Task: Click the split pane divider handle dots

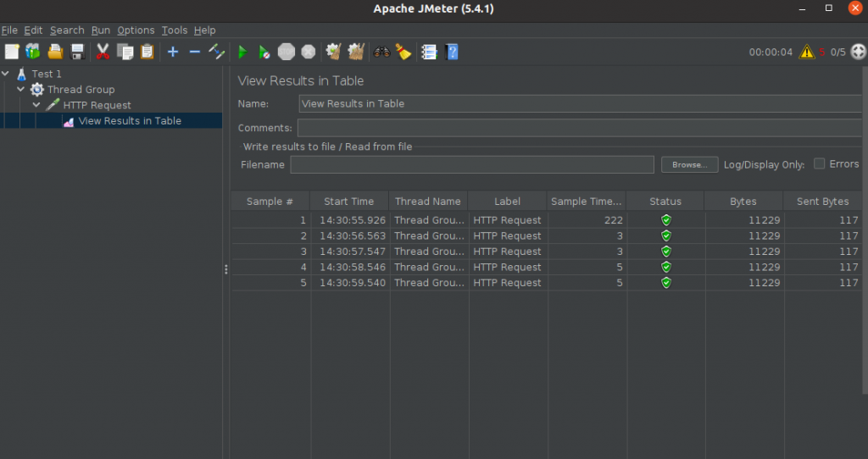Action: pos(225,269)
